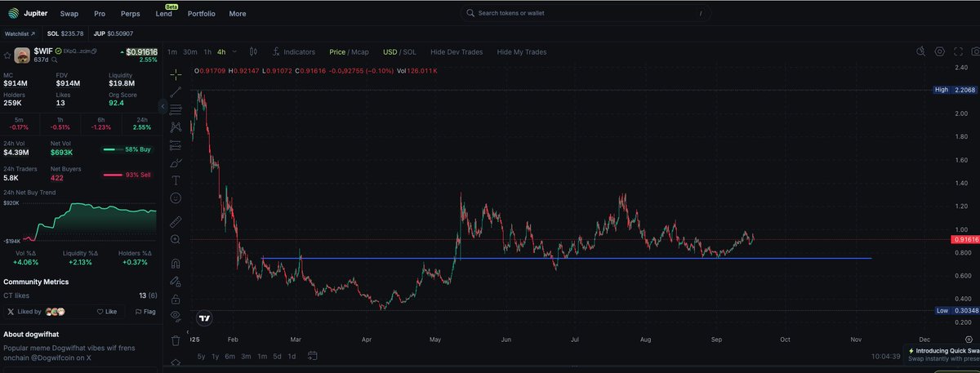Viewport: 980px width, 373px height.
Task: Select the 30m timeframe
Action: 189,51
